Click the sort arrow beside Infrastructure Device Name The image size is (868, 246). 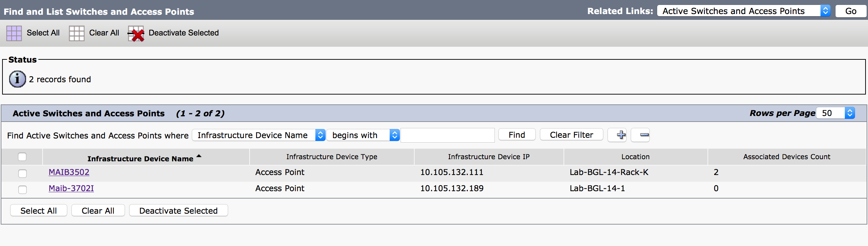tap(199, 156)
